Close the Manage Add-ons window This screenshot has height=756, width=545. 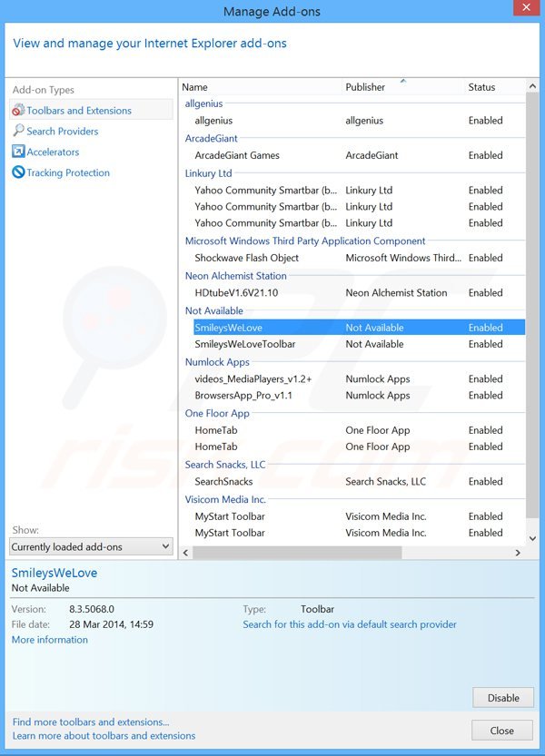click(526, 7)
